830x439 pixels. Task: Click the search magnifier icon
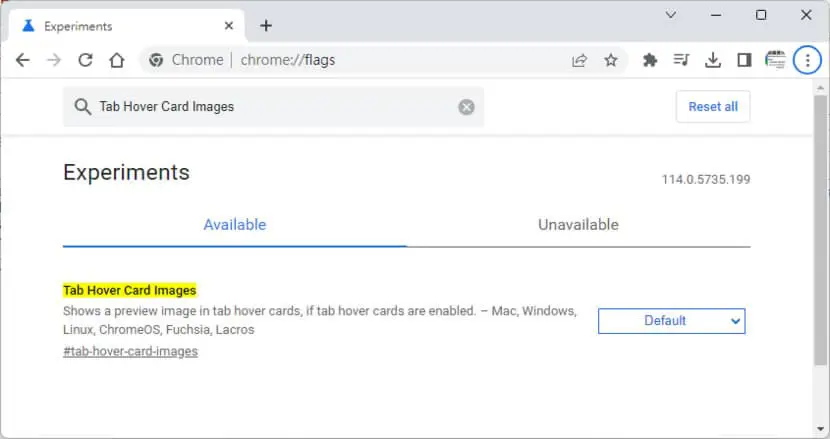pos(83,107)
